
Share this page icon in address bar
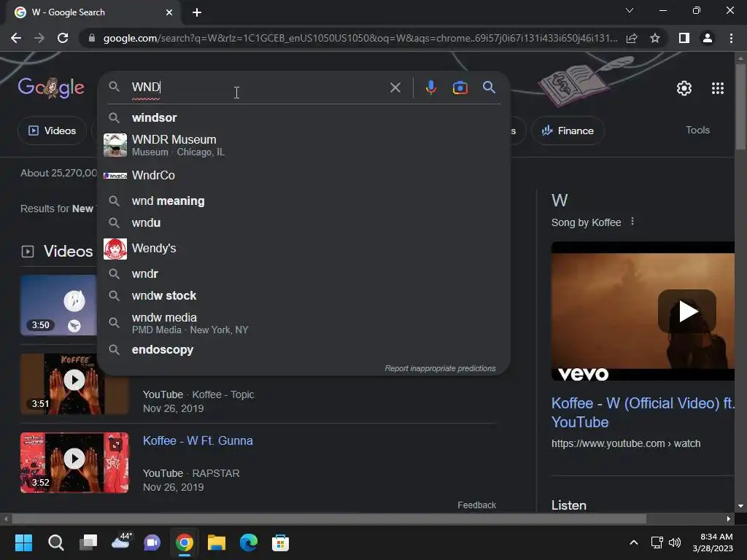(632, 38)
